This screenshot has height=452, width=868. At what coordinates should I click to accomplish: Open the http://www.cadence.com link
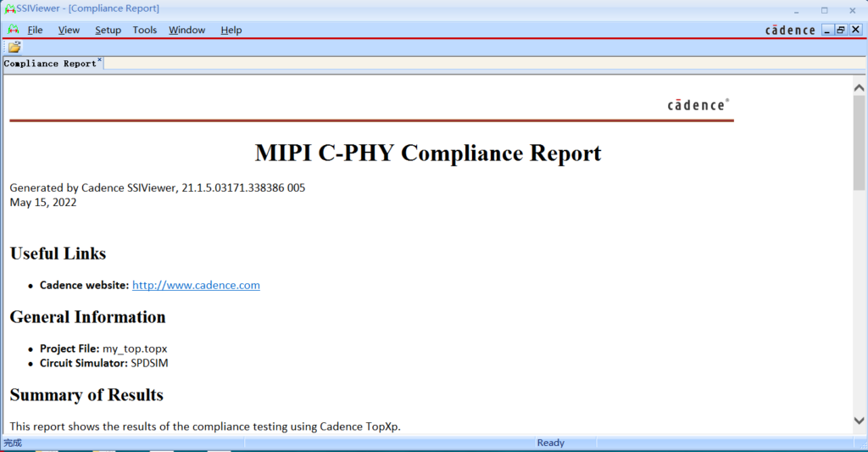196,285
